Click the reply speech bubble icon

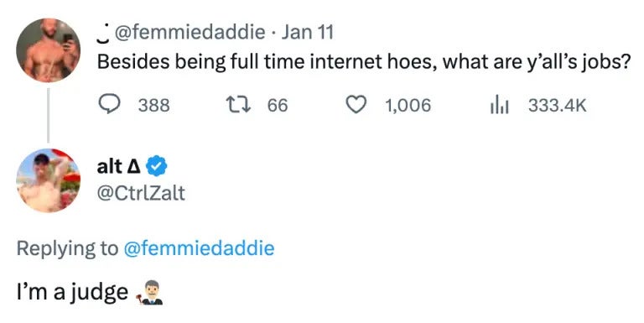(x=109, y=104)
